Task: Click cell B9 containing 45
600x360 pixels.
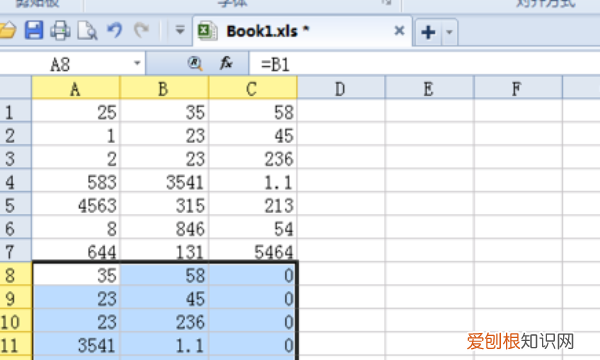Action: click(x=164, y=298)
